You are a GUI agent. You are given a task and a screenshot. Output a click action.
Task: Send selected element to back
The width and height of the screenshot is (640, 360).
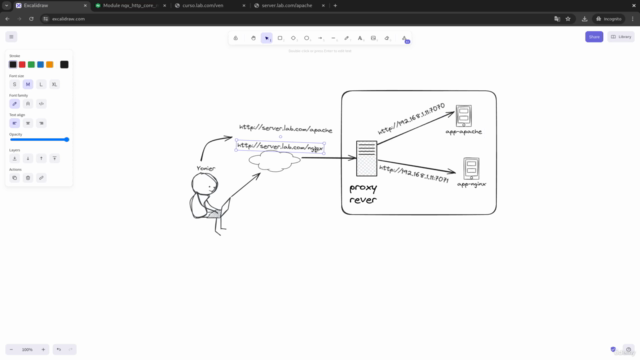point(15,158)
